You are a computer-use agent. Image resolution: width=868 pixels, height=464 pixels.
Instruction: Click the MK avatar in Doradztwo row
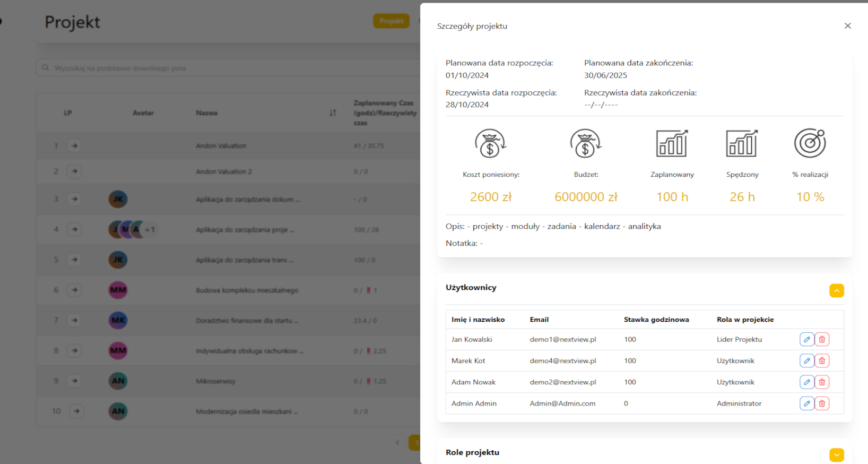(x=118, y=320)
